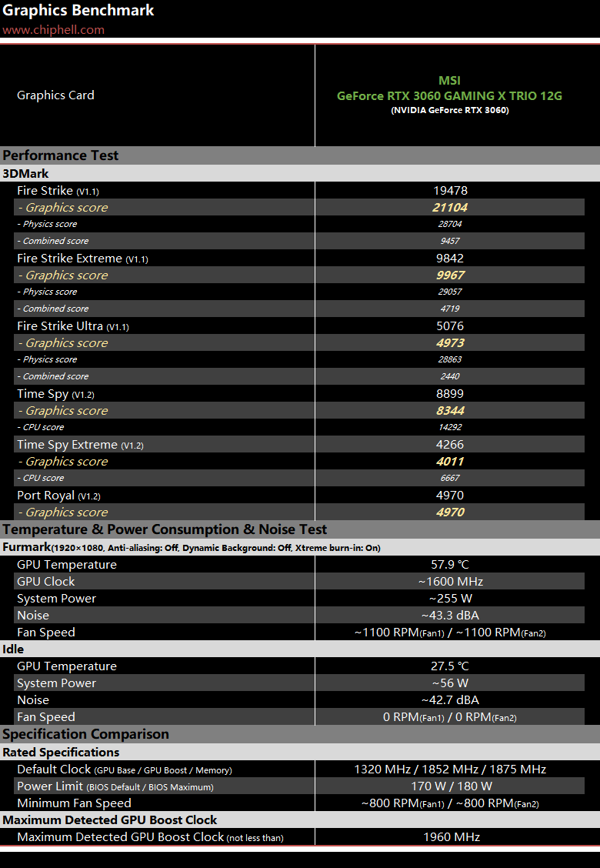The image size is (600, 868).
Task: Select the Port Royal (V1.2) row label
Action: coord(58,496)
